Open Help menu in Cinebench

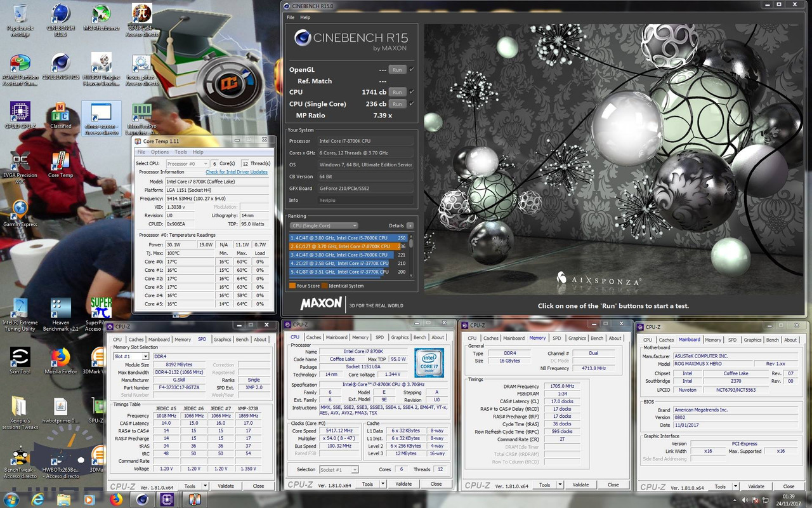tap(305, 17)
